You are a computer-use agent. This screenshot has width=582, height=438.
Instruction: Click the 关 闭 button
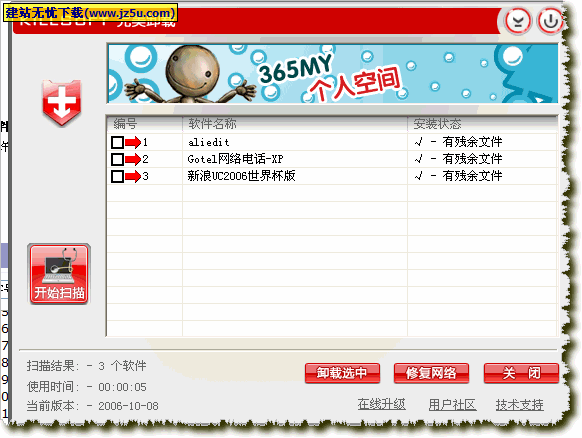click(x=521, y=373)
